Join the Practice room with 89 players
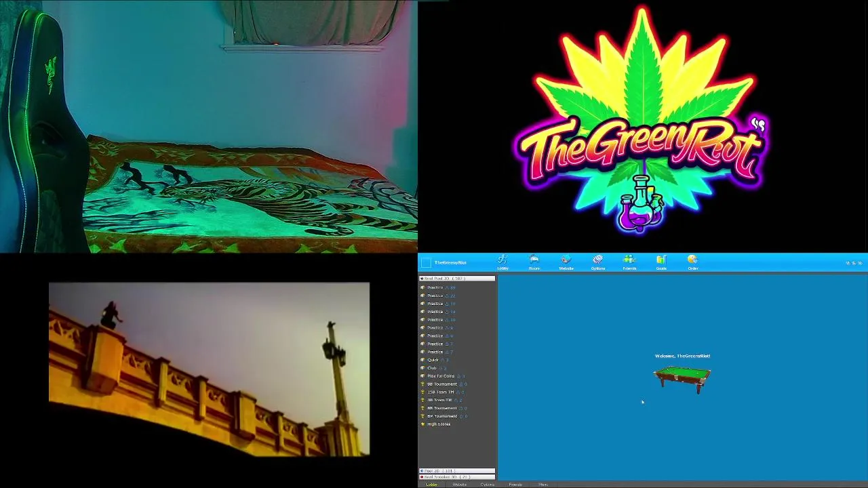Viewport: 868px width, 488px height. tap(439, 287)
